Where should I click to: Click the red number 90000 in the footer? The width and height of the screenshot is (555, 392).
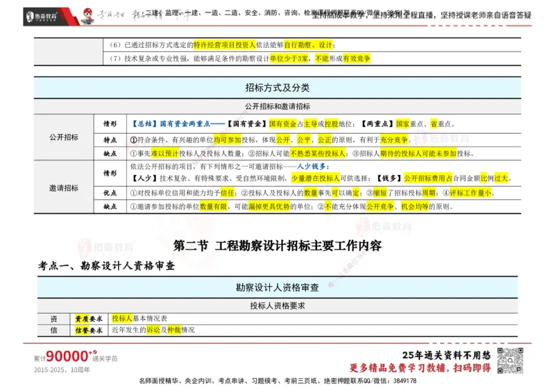(67, 356)
